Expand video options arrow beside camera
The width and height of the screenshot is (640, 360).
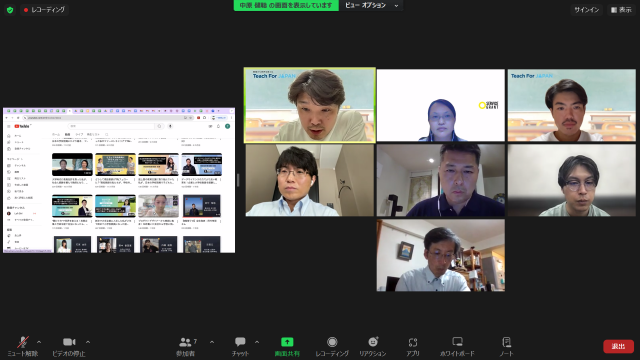tap(88, 342)
